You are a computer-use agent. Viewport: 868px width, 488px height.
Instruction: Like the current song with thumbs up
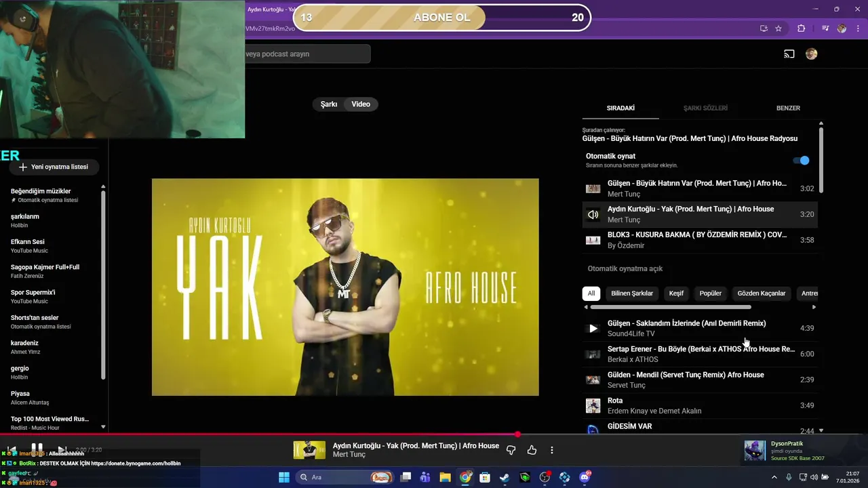pyautogui.click(x=532, y=450)
